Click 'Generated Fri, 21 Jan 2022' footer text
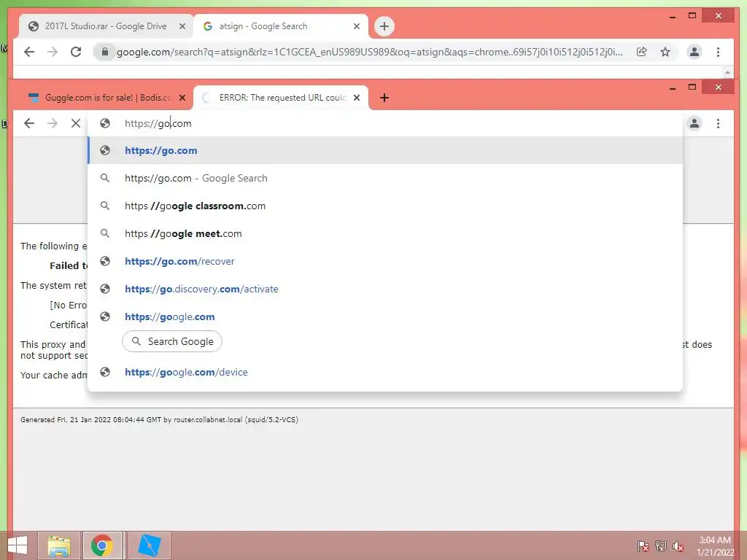Screen dimensions: 747x560 click(x=159, y=419)
